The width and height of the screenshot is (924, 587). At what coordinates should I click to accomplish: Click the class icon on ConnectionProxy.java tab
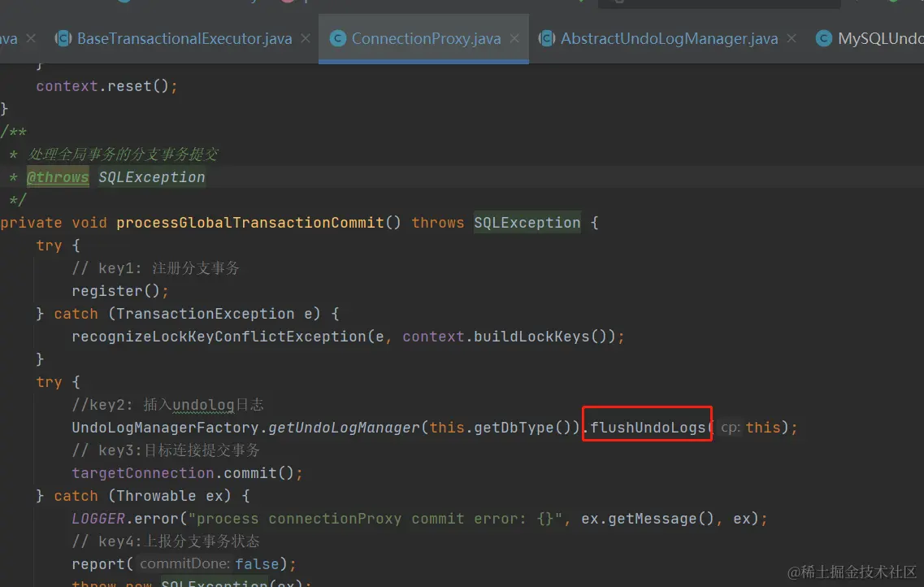[337, 38]
